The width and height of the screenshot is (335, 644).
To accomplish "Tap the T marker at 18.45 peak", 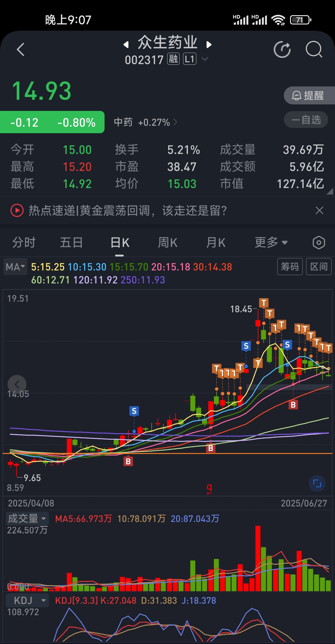I will [x=264, y=303].
